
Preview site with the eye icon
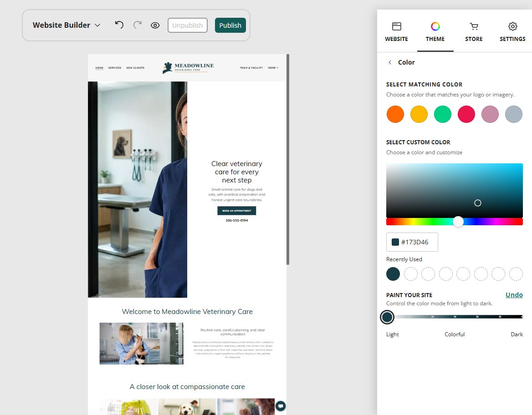(155, 25)
